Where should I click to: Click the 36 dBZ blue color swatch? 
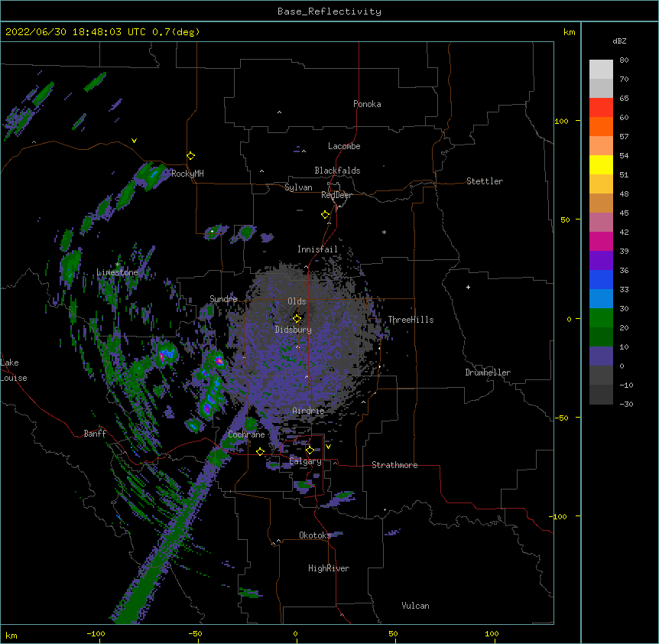[x=601, y=279]
